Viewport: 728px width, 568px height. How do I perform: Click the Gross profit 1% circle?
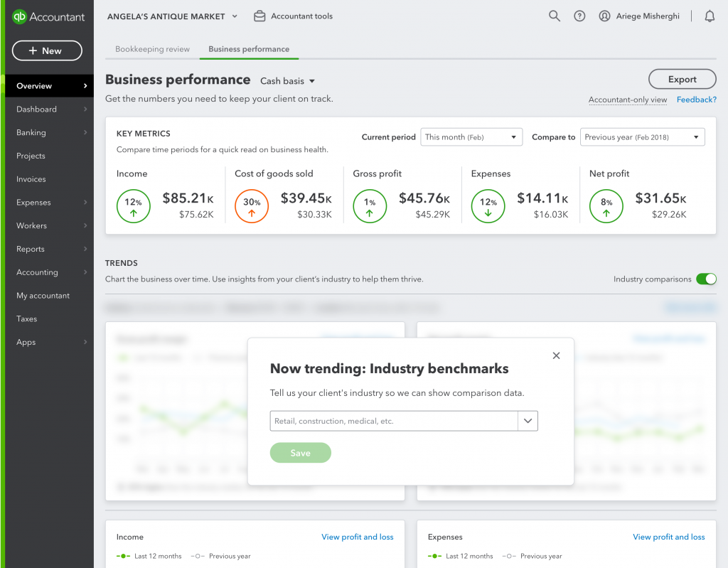(x=370, y=206)
